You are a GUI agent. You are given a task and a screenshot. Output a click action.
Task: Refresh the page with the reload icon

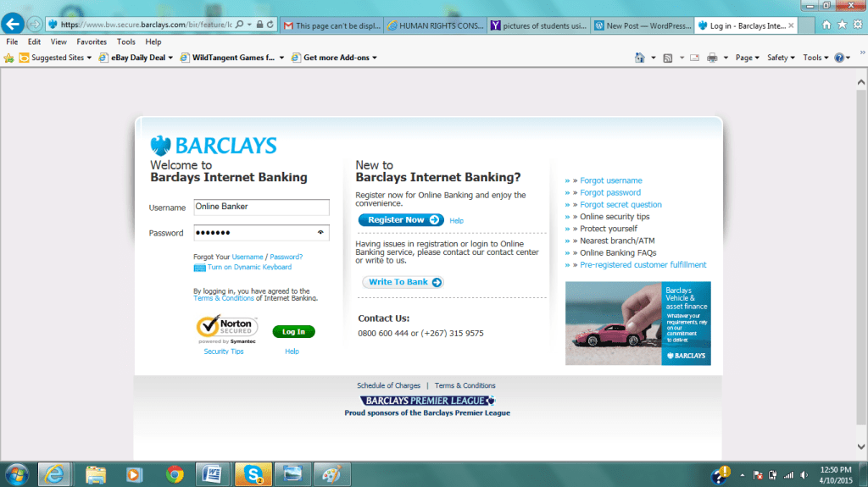pyautogui.click(x=270, y=25)
